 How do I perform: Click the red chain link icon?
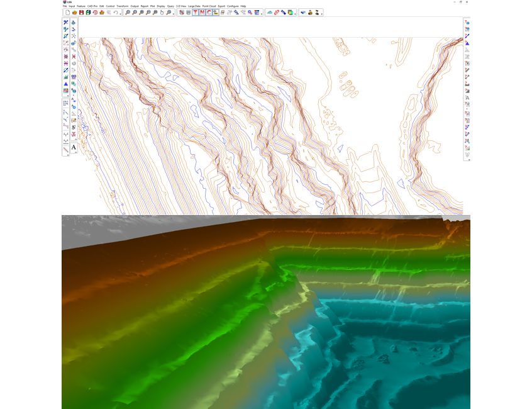(x=277, y=13)
